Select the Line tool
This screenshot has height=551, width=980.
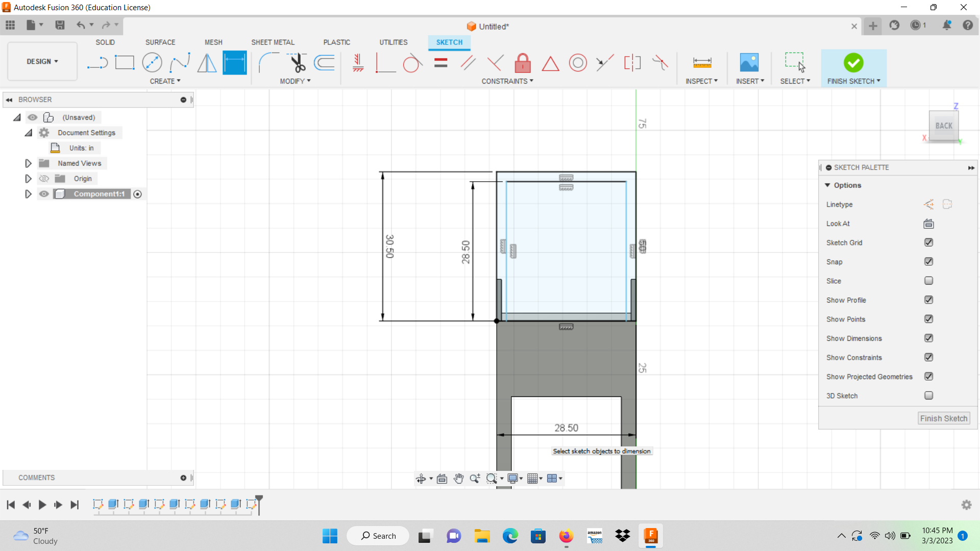[x=97, y=62]
